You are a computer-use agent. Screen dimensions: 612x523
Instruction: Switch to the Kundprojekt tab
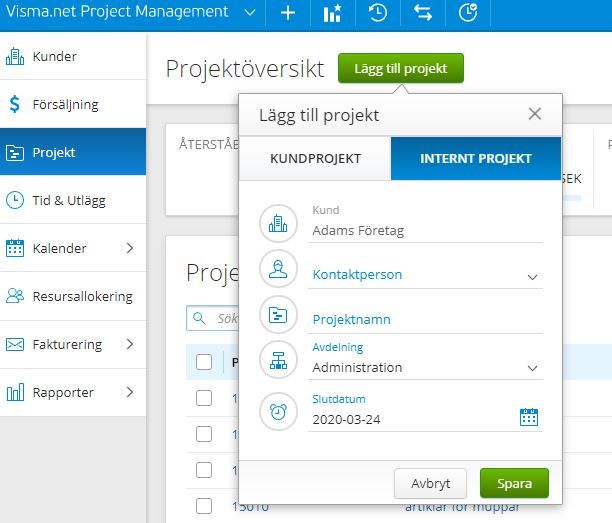pos(315,158)
